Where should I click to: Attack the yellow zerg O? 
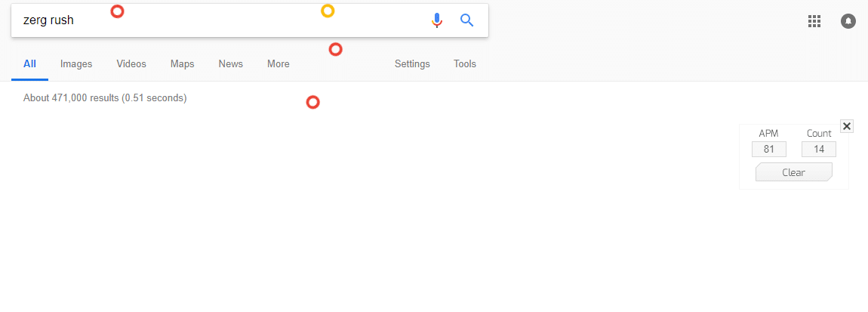[x=328, y=11]
